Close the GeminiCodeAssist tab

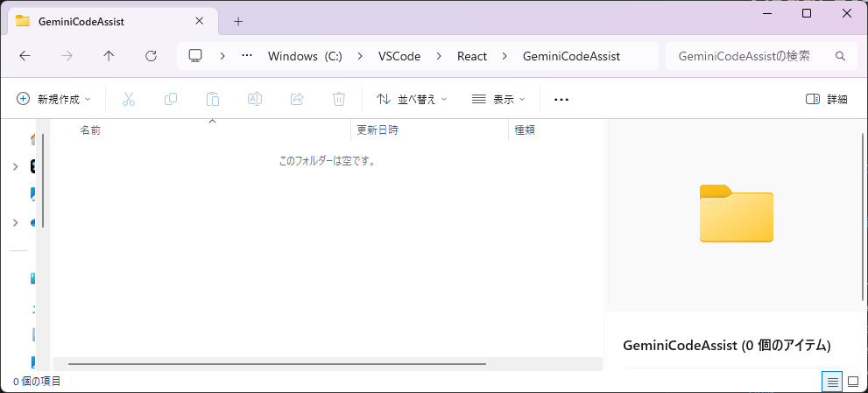tap(200, 22)
